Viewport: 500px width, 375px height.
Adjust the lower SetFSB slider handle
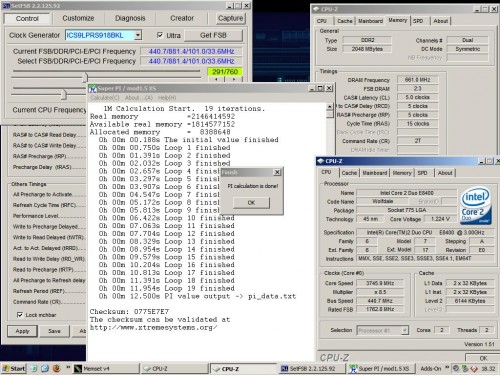coord(64,95)
